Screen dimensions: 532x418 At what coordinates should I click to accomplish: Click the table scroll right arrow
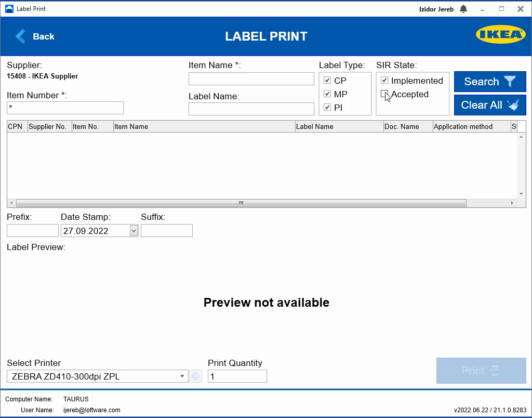click(512, 203)
